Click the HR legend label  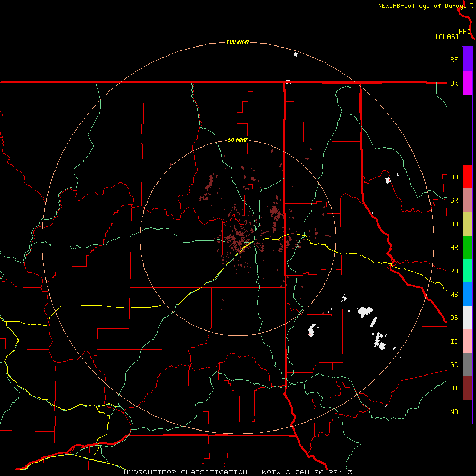[x=454, y=248]
